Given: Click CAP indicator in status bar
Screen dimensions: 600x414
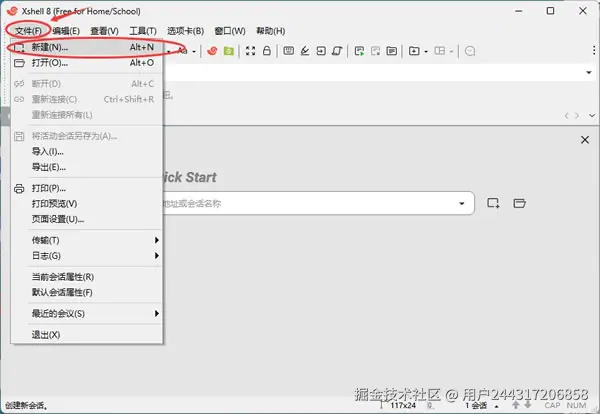Looking at the screenshot, I should tap(552, 405).
